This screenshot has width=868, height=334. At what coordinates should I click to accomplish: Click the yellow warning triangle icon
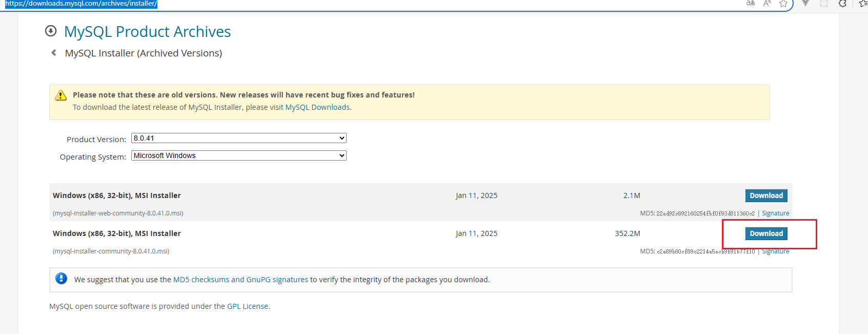pos(60,95)
